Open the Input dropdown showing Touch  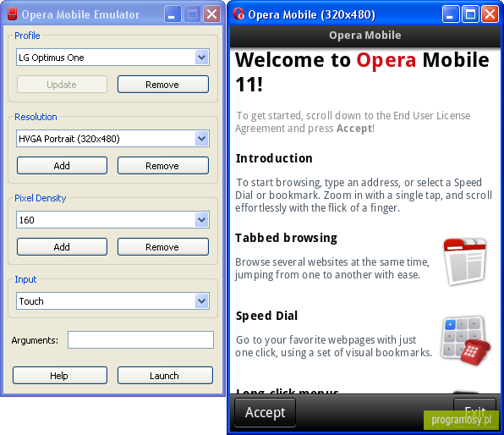tap(112, 301)
